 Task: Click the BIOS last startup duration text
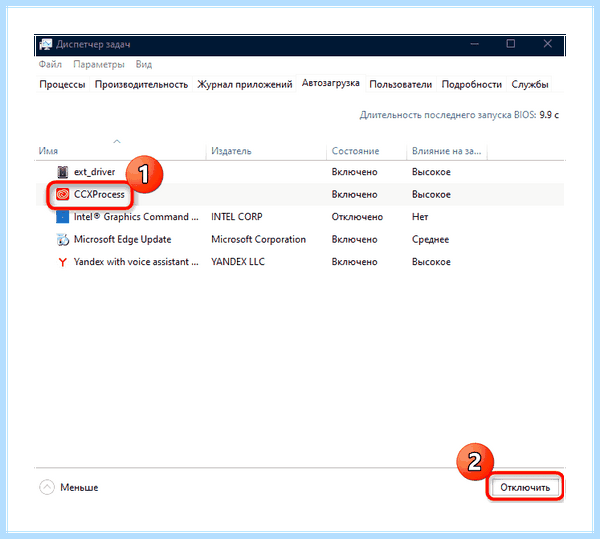459,115
